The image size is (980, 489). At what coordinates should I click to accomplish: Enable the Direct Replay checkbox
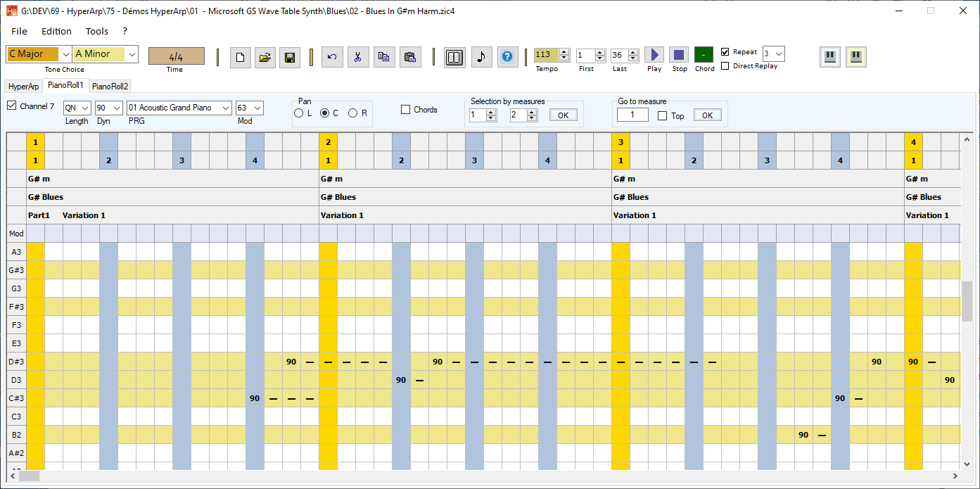click(725, 66)
